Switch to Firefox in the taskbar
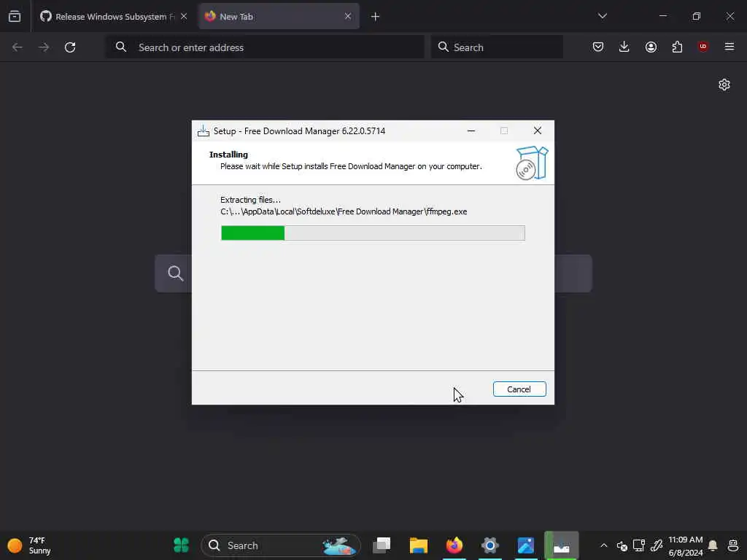The image size is (747, 560). pos(454,545)
